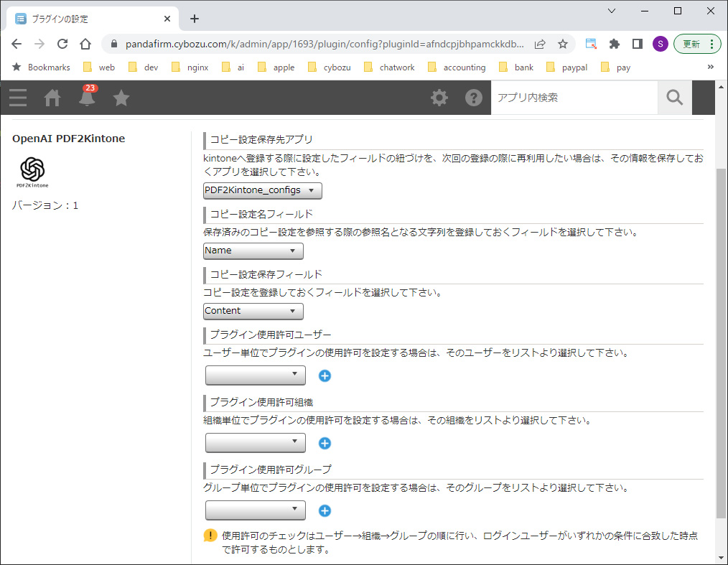728x565 pixels.
Task: Share this page from address bar
Action: [539, 44]
